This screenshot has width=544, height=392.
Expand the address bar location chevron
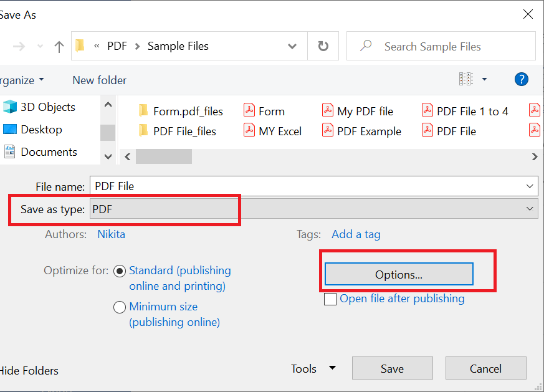pyautogui.click(x=292, y=45)
